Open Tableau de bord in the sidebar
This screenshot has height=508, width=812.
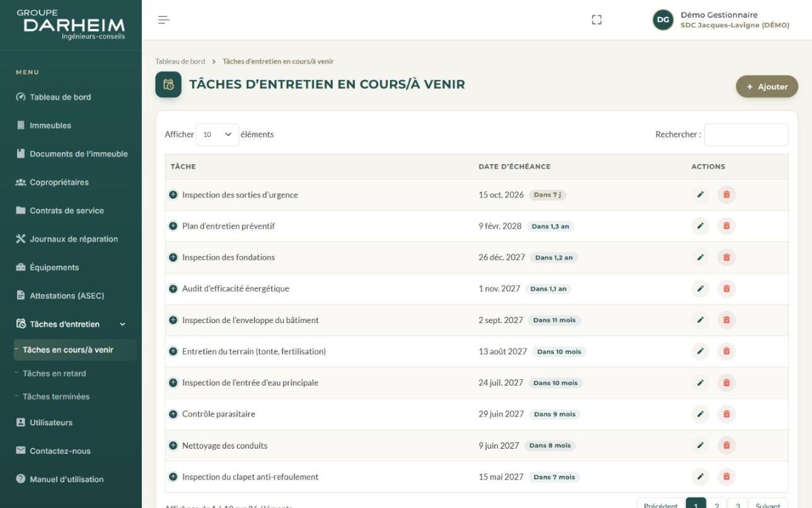point(61,97)
